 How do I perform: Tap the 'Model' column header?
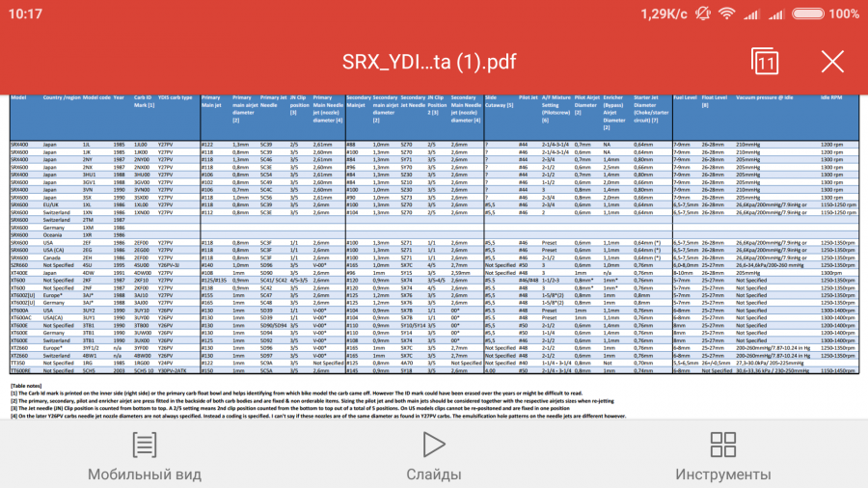click(x=18, y=97)
